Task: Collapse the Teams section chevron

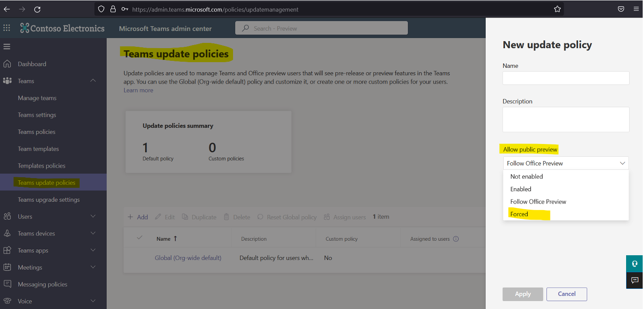Action: pyautogui.click(x=93, y=81)
